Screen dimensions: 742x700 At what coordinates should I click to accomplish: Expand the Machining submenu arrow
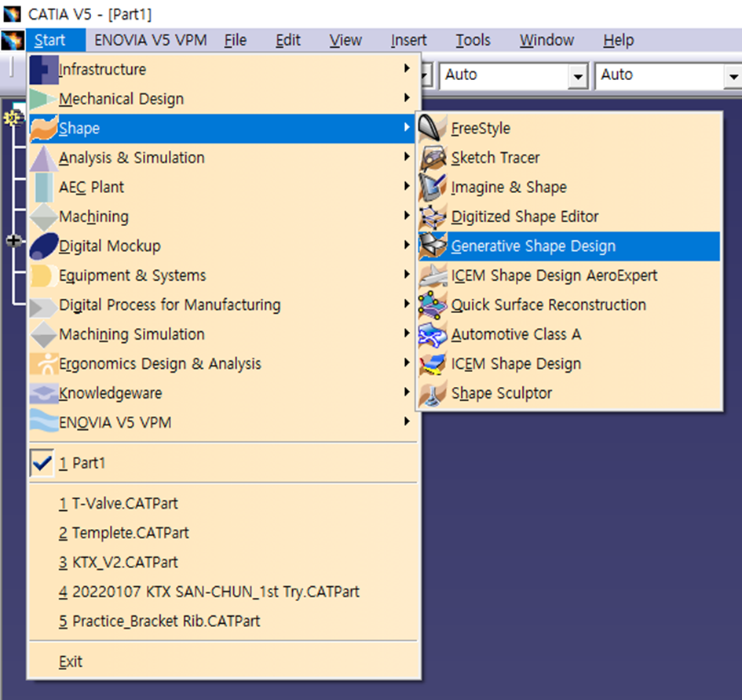coord(407,216)
